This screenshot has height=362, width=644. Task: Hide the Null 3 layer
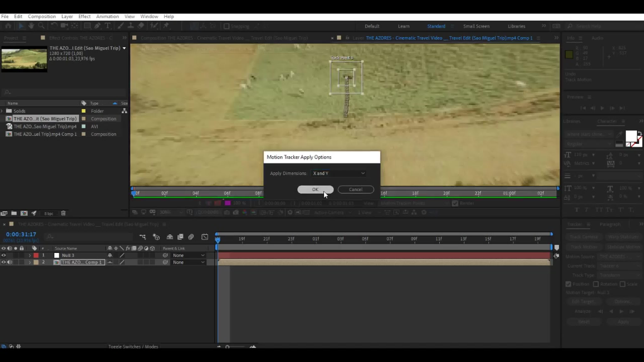point(3,255)
